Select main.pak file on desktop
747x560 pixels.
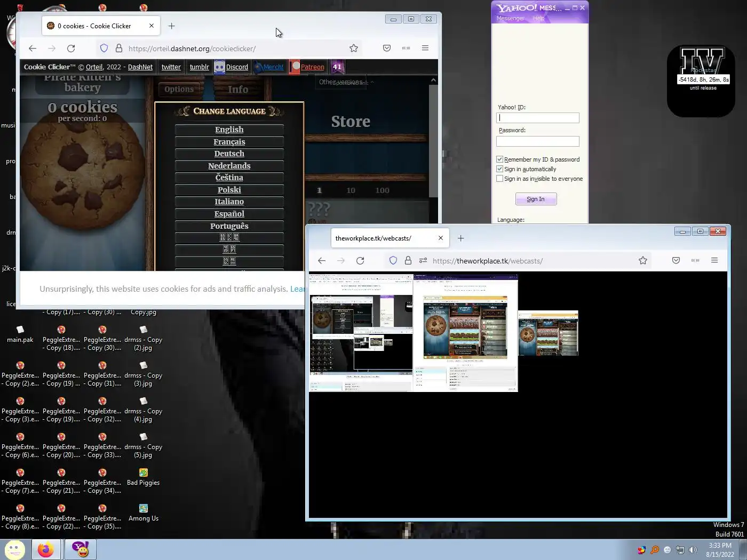20,334
